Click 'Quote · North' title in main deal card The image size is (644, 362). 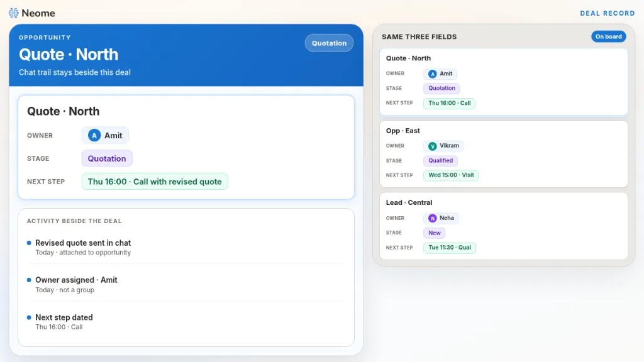pos(64,111)
